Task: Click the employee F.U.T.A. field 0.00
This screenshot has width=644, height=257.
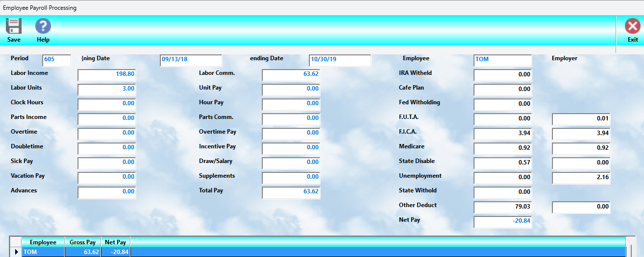Action: tap(503, 119)
